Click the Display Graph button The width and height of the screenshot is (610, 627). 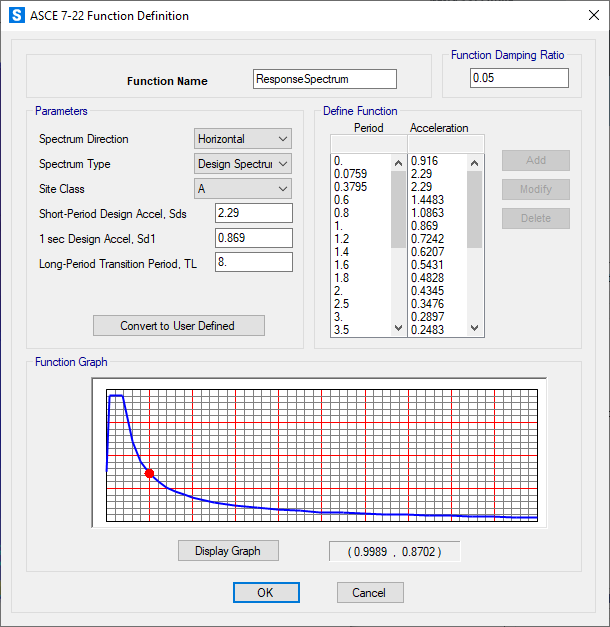pos(228,551)
